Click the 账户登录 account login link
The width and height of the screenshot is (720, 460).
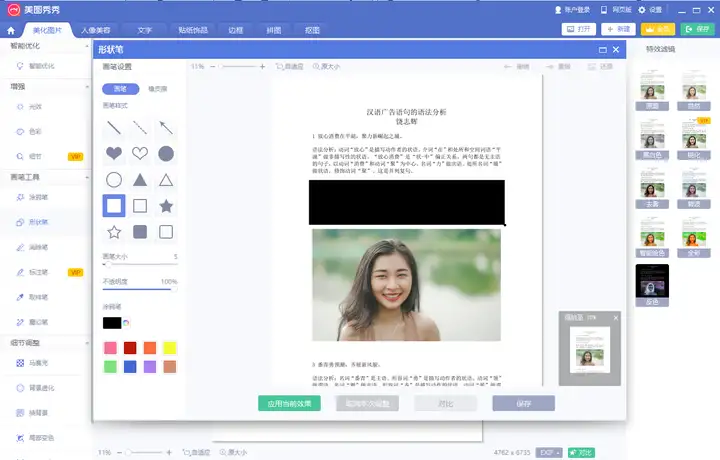[x=572, y=10]
